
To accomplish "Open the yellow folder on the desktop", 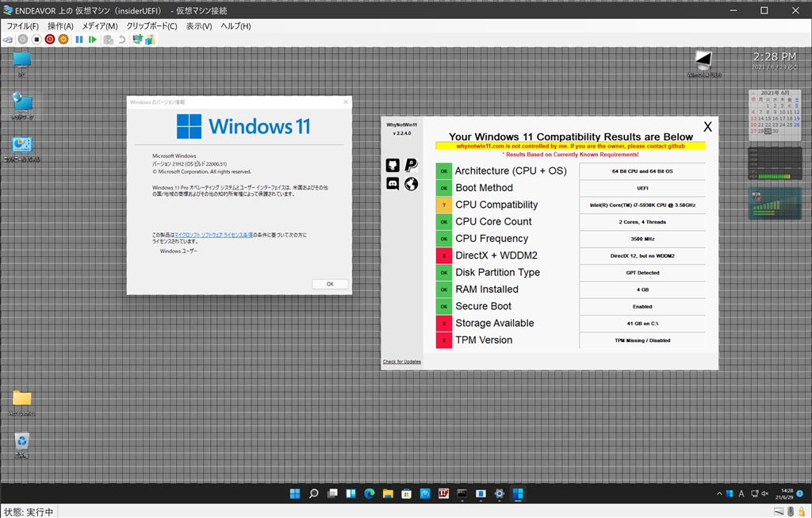I will point(22,399).
